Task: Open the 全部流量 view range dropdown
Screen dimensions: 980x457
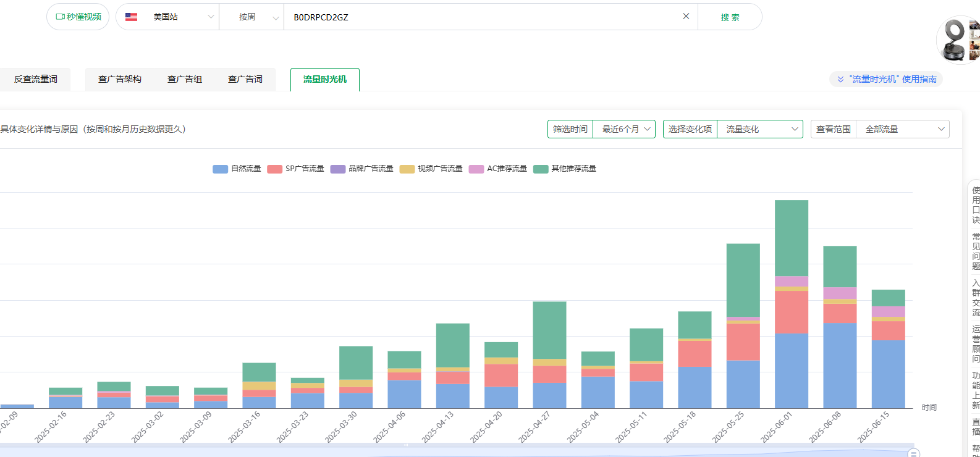Action: point(902,129)
